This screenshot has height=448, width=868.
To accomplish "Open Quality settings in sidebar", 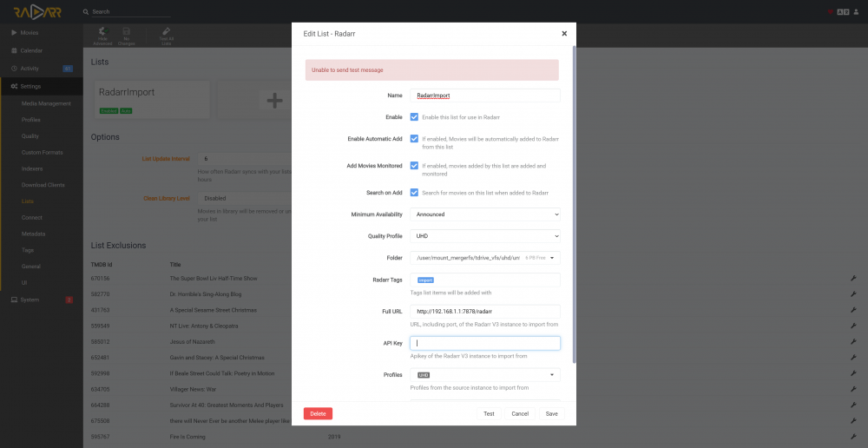I will click(30, 136).
